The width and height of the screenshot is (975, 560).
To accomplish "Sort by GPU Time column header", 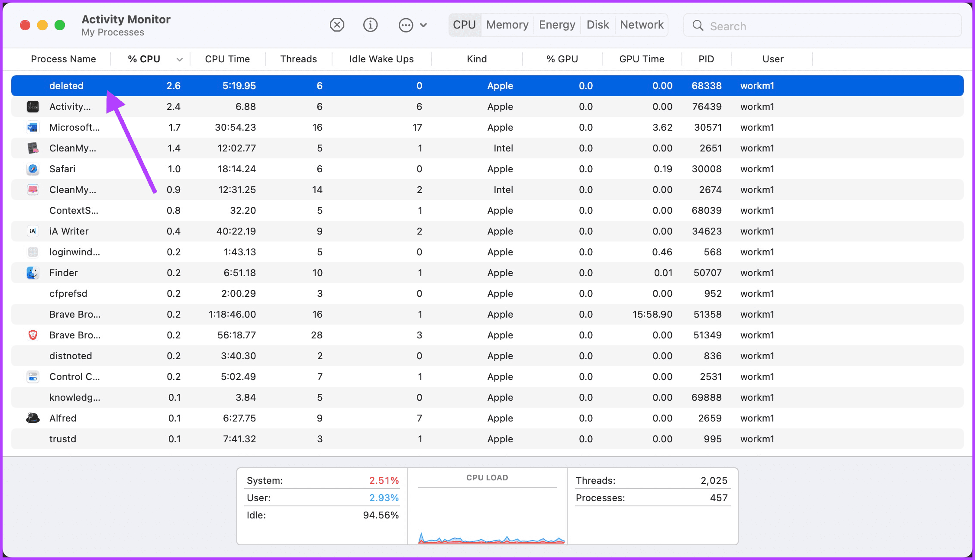I will point(642,59).
